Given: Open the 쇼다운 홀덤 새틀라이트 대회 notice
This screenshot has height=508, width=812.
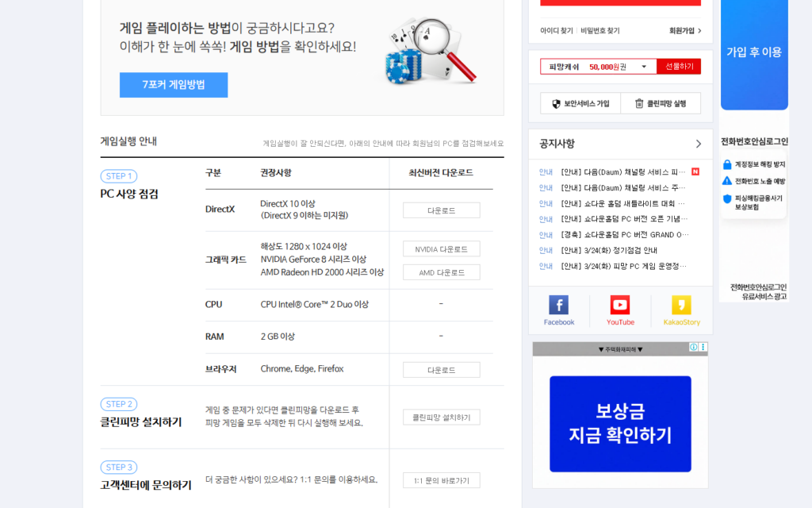Looking at the screenshot, I should tap(622, 203).
